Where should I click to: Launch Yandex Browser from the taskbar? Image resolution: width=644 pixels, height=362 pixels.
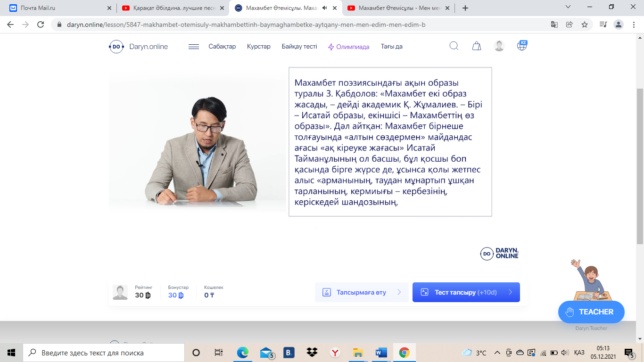point(335,353)
